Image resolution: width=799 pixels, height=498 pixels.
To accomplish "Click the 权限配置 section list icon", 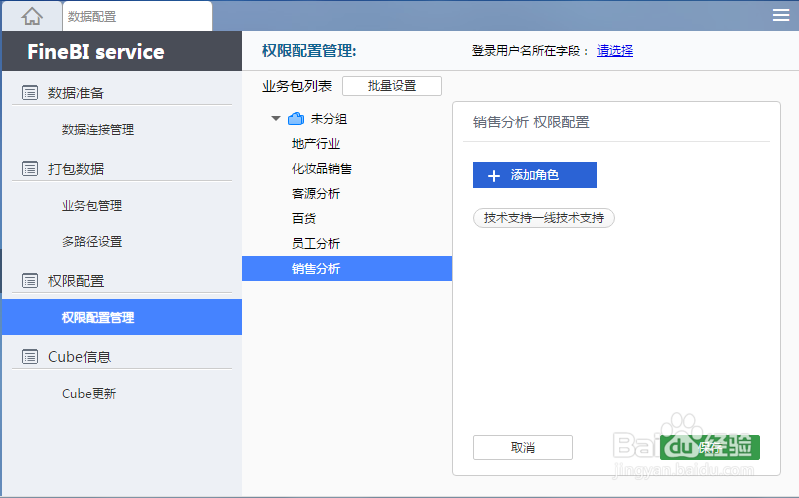I will click(30, 281).
